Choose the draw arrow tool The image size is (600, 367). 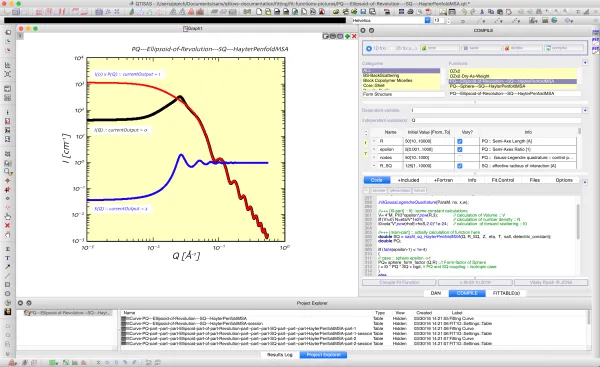7,267
